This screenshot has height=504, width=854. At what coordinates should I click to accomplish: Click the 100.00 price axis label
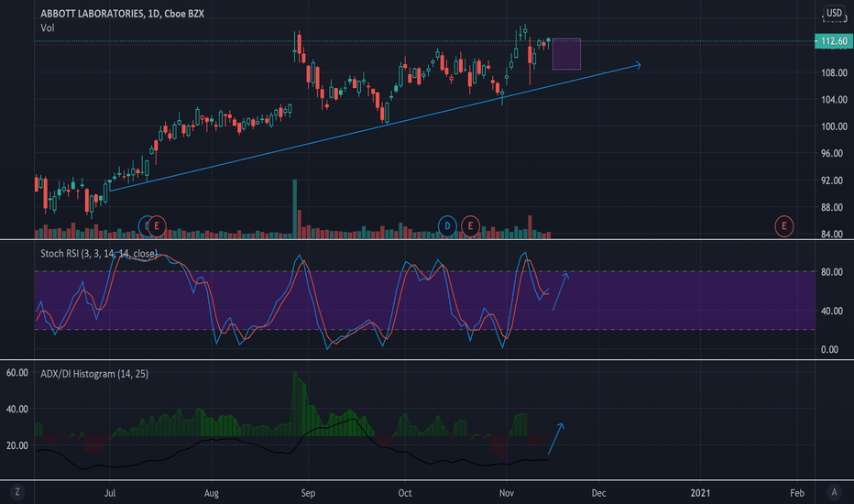coord(834,126)
